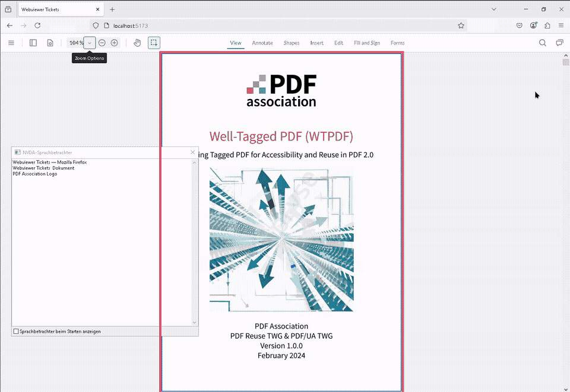The width and height of the screenshot is (570, 392).
Task: Open the document search magnifier
Action: [542, 43]
